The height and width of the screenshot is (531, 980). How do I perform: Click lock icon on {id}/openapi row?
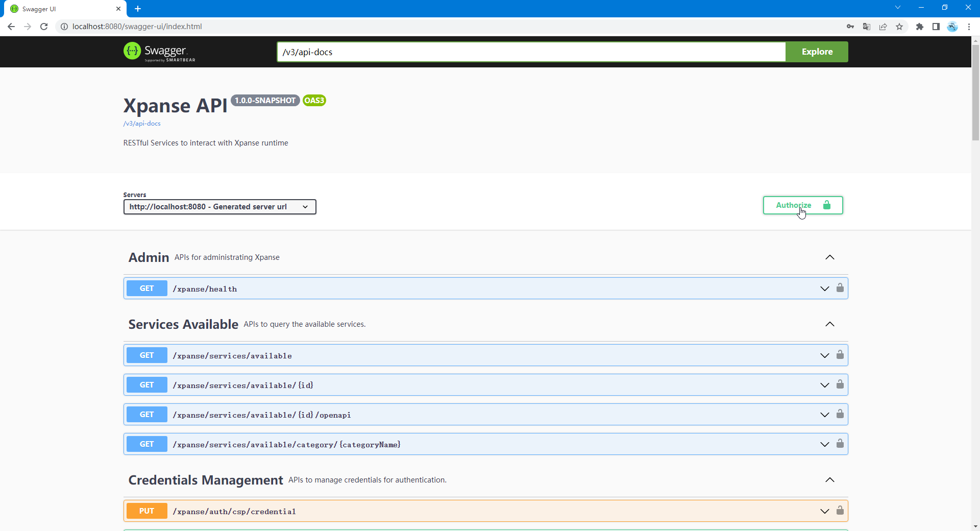840,414
